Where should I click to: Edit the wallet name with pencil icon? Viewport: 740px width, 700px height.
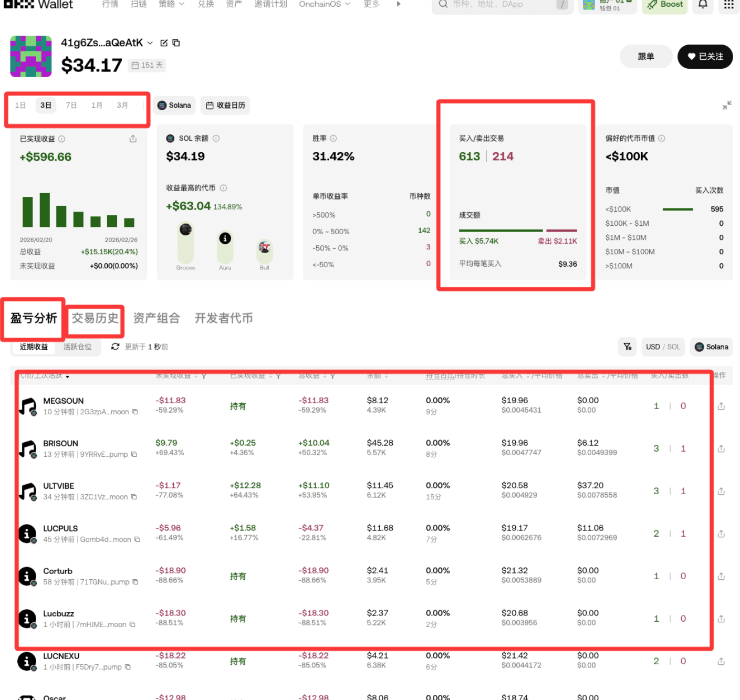pos(164,43)
